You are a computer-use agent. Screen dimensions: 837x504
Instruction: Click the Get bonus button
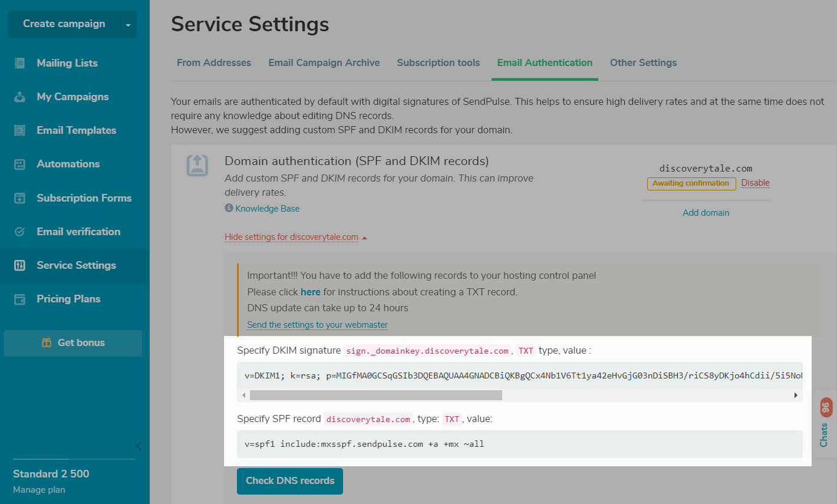pos(73,342)
